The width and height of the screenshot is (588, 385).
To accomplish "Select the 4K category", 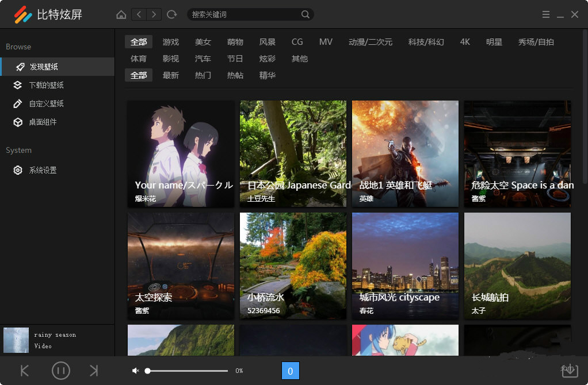I will 465,42.
